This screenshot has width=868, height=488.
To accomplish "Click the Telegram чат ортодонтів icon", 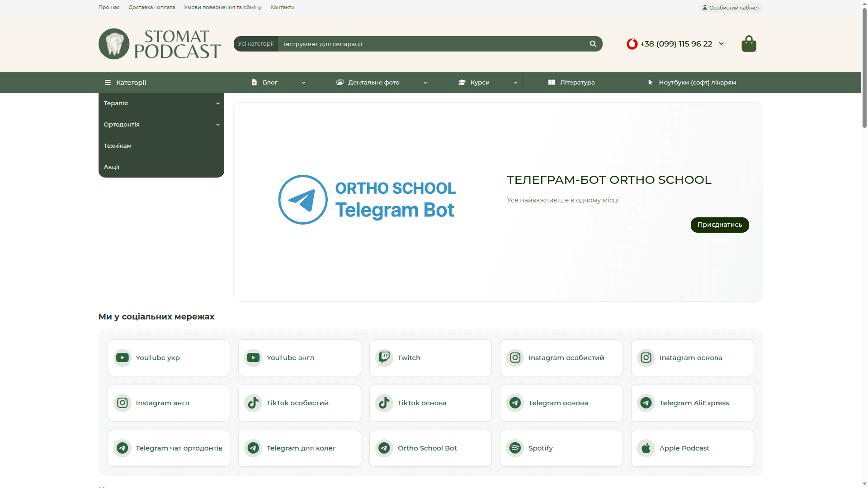I will (123, 448).
